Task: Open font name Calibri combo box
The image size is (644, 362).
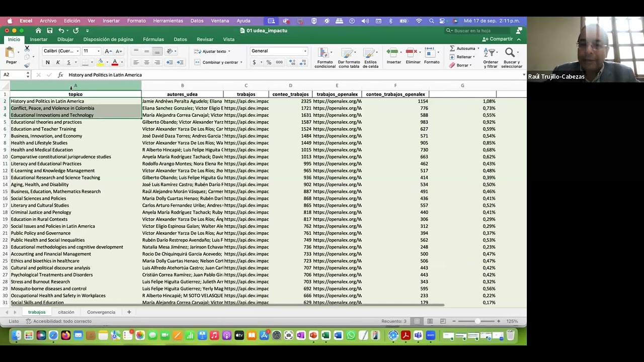Action: (61, 51)
